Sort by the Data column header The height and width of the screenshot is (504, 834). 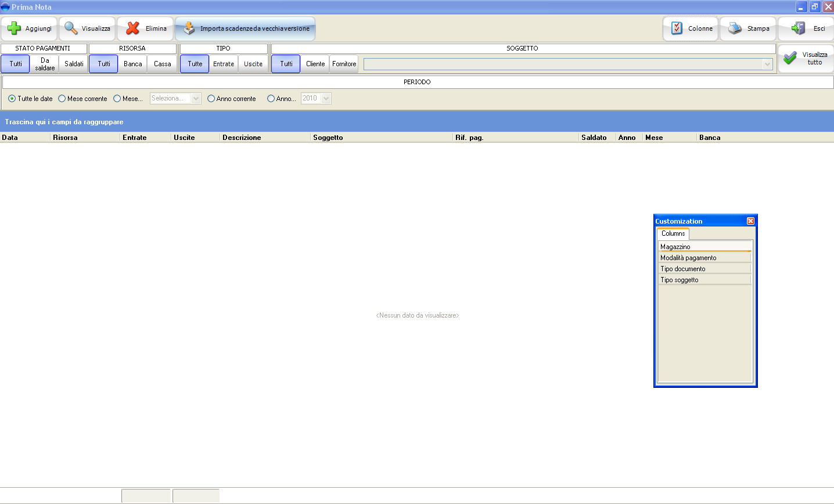coord(25,138)
